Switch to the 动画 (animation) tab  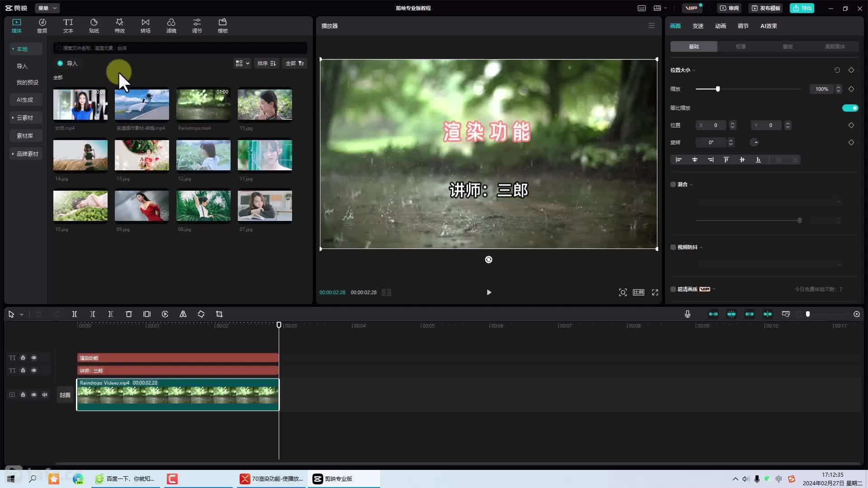click(721, 26)
